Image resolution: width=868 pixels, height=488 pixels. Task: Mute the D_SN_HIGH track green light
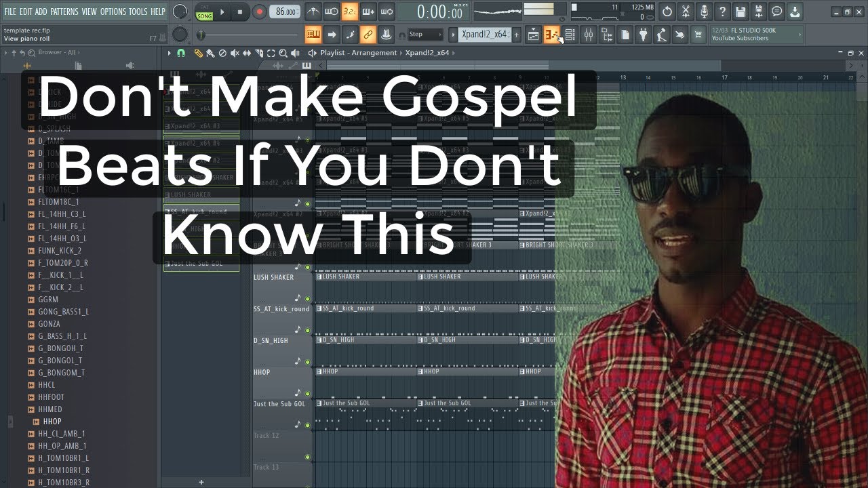point(307,362)
